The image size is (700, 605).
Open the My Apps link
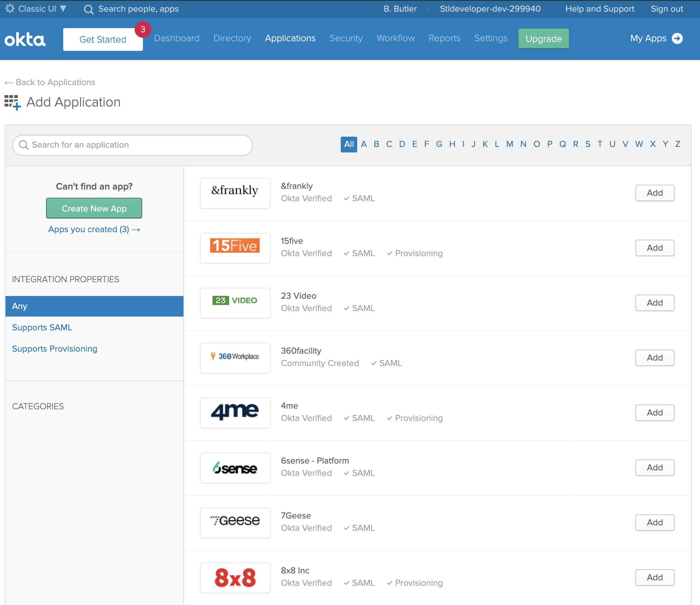pyautogui.click(x=648, y=38)
